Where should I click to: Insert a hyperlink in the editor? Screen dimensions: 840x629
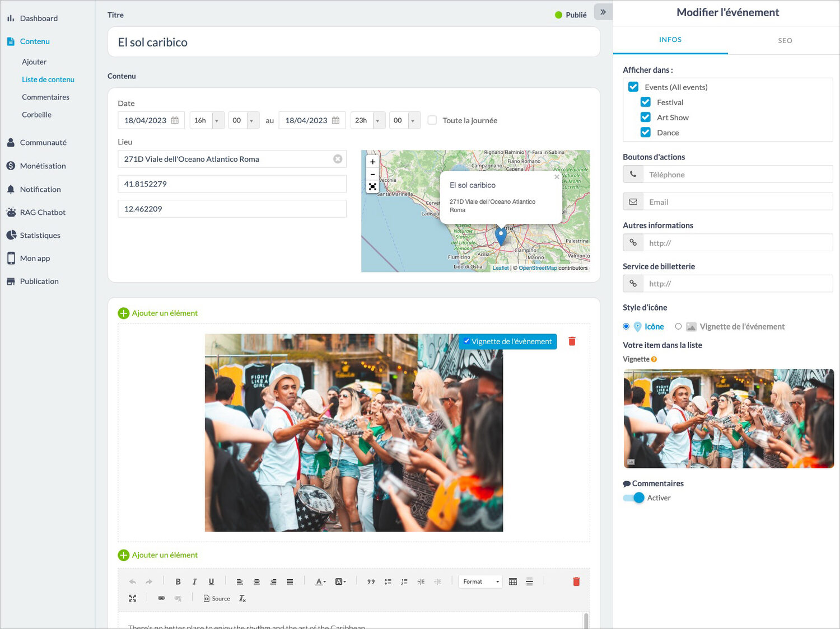(161, 598)
